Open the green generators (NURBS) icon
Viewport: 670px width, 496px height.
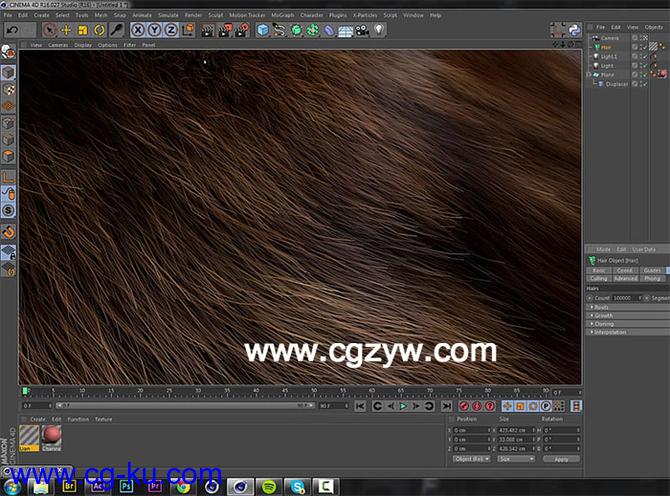coord(296,30)
